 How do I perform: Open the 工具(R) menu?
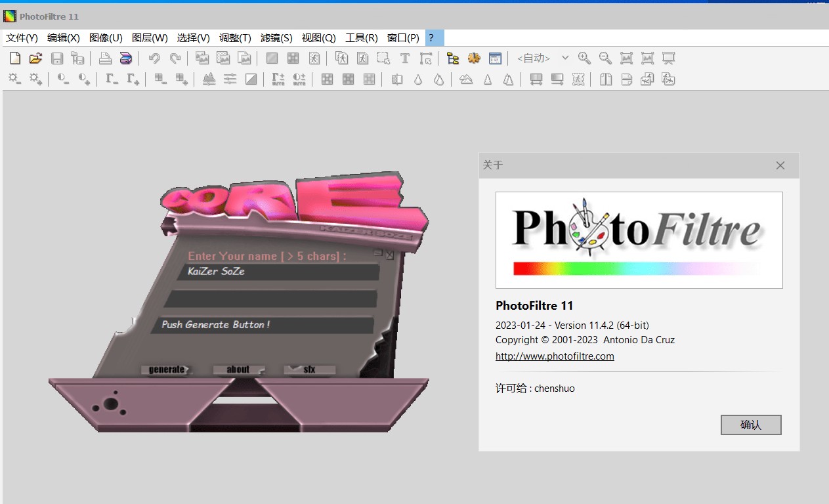tap(362, 38)
